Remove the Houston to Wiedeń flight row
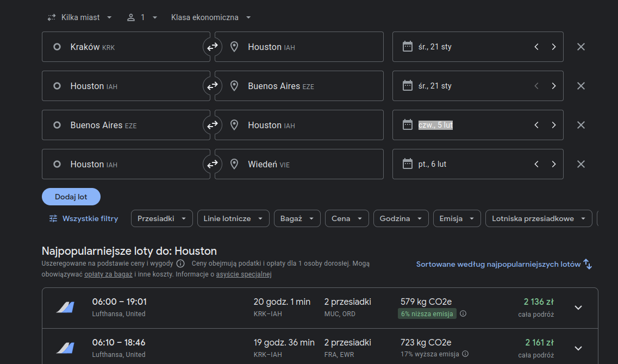The image size is (618, 364). pos(580,164)
